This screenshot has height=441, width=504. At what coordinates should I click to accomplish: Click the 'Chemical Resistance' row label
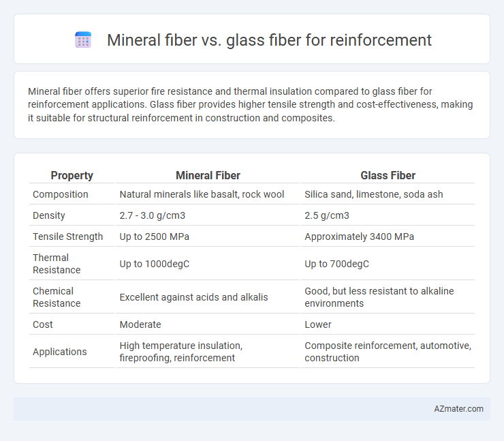point(57,297)
